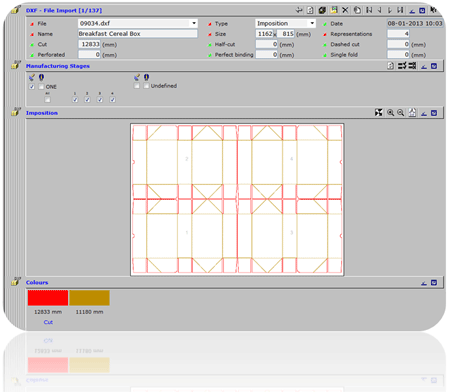Image resolution: width=450 pixels, height=392 pixels.
Task: Click the brush icon above Undefined stage
Action: (x=137, y=77)
